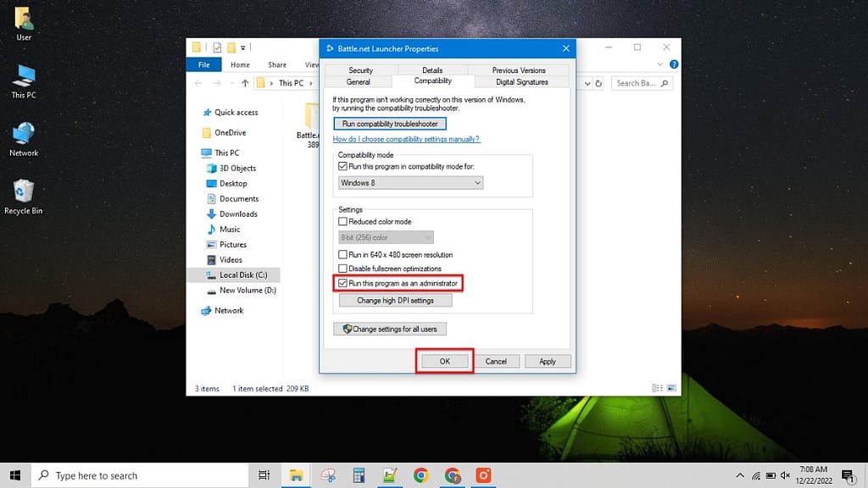Open Task View in the taskbar
This screenshot has height=488, width=868.
(x=264, y=475)
